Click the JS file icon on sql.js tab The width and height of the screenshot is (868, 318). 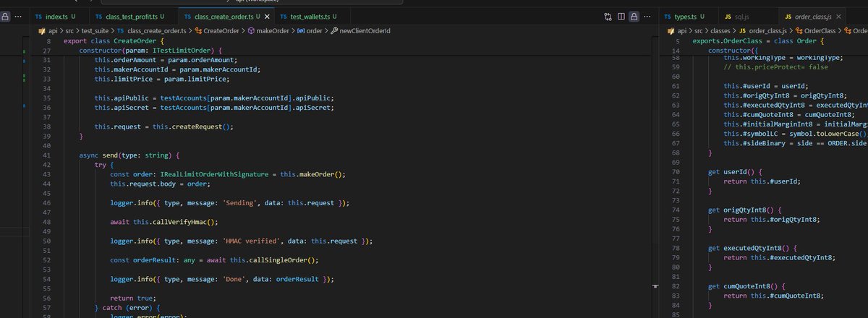728,16
